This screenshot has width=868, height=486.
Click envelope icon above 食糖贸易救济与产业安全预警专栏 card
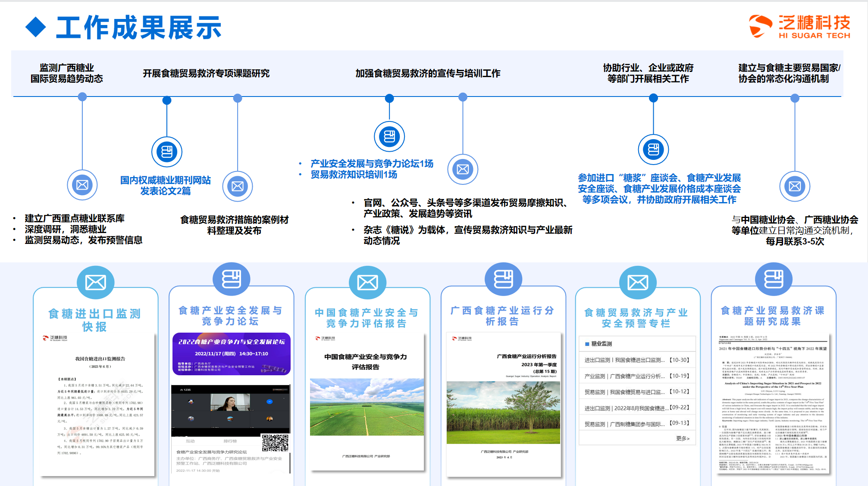[637, 283]
